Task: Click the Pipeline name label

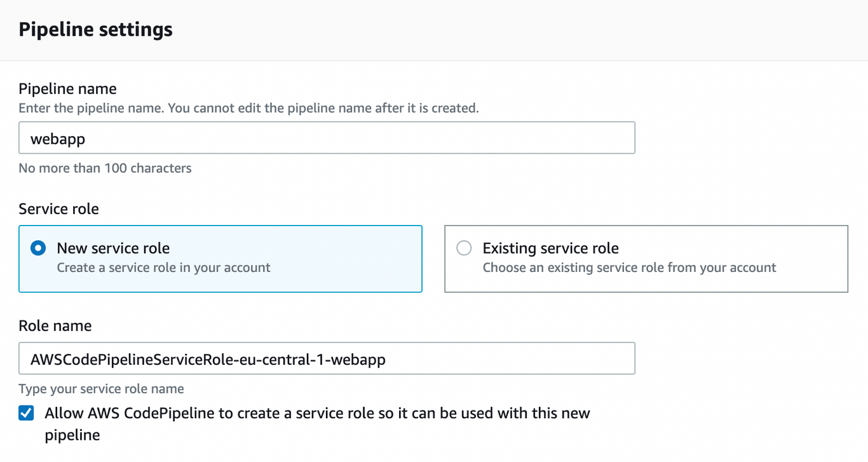Action: click(67, 88)
